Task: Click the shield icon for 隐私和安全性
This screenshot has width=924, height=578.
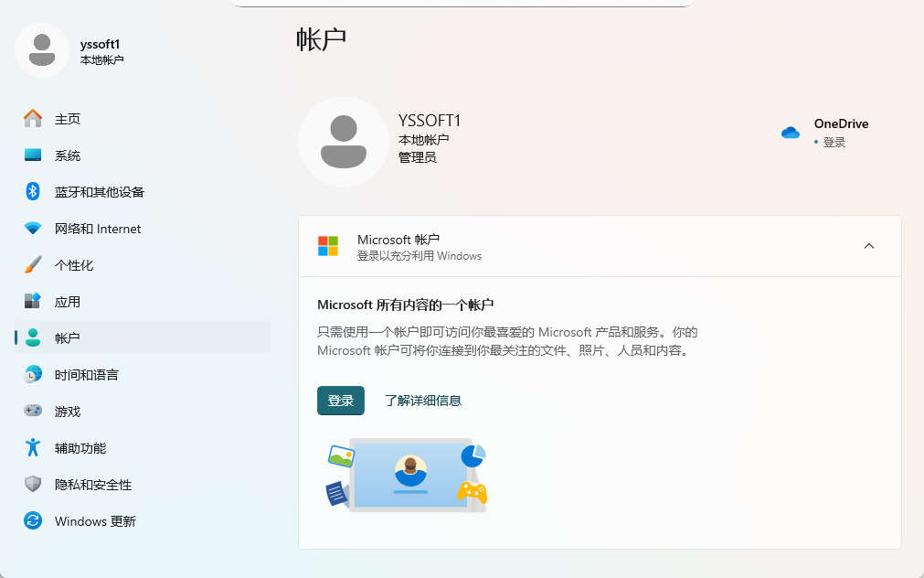Action: tap(33, 484)
